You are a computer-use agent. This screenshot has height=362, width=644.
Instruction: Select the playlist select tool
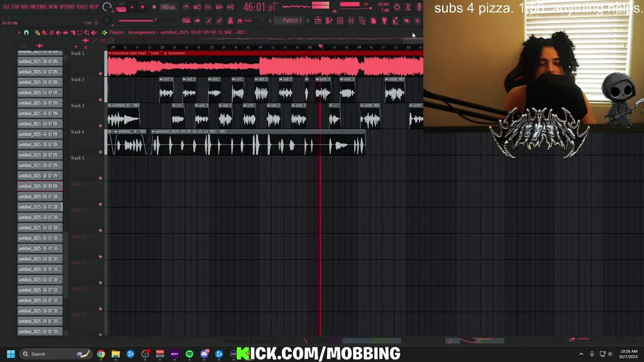point(79,33)
